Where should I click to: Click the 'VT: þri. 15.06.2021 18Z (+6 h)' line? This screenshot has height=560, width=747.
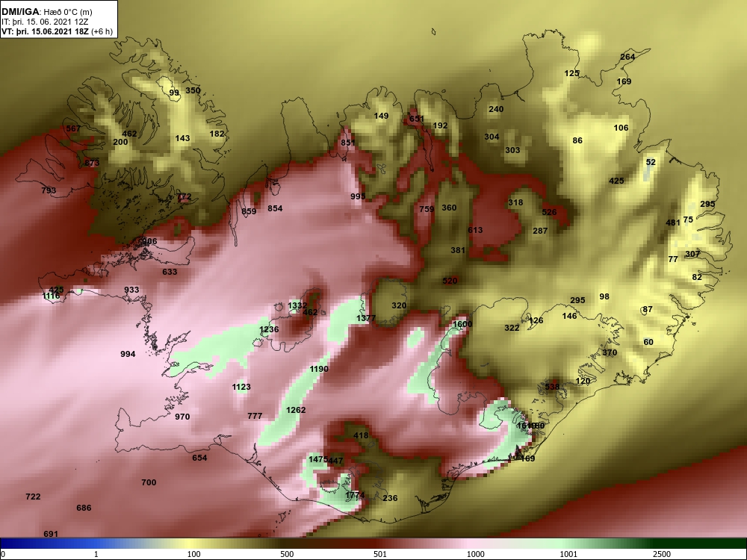tap(58, 31)
